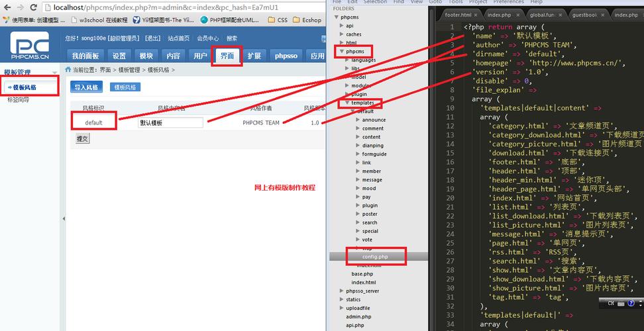
Task: Close the footer.html tab in Sublime
Action: click(476, 15)
